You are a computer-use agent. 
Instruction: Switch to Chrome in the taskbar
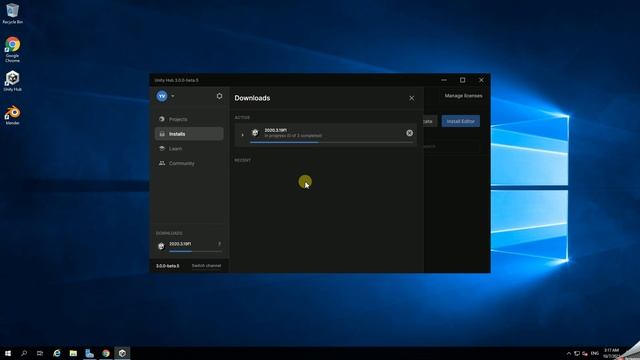pyautogui.click(x=106, y=353)
